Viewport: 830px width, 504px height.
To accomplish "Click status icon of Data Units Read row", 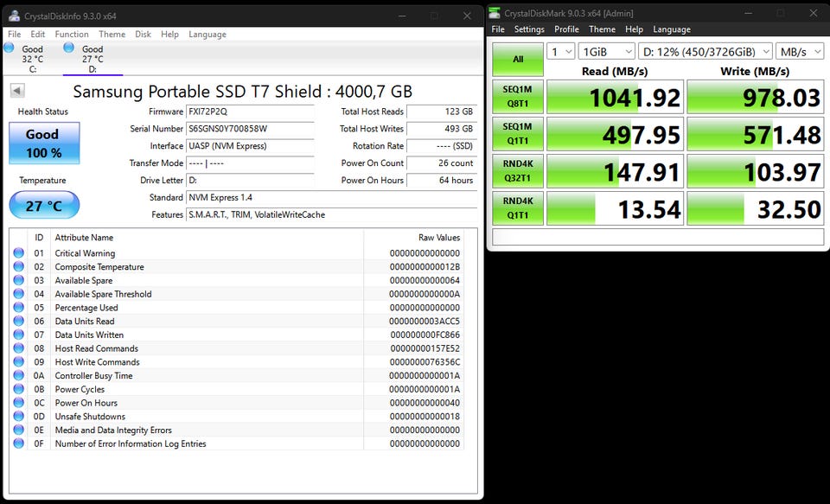I will tap(18, 321).
